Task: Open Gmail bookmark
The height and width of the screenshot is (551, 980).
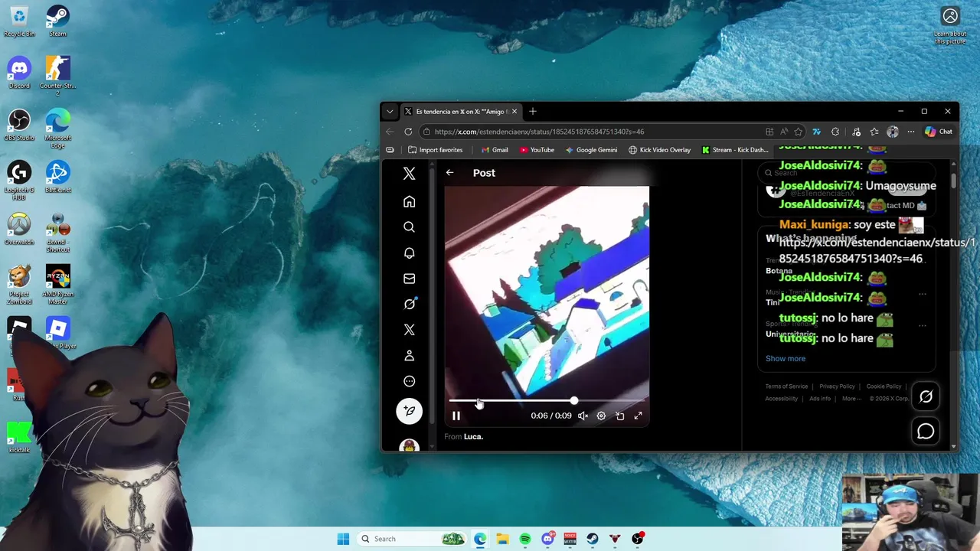Action: pyautogui.click(x=495, y=150)
